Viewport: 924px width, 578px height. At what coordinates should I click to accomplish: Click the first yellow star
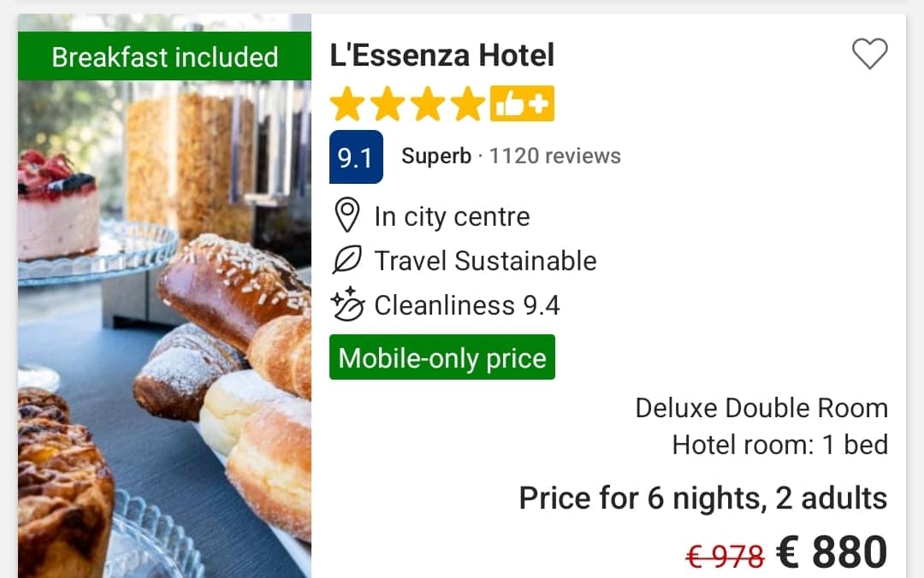(347, 104)
